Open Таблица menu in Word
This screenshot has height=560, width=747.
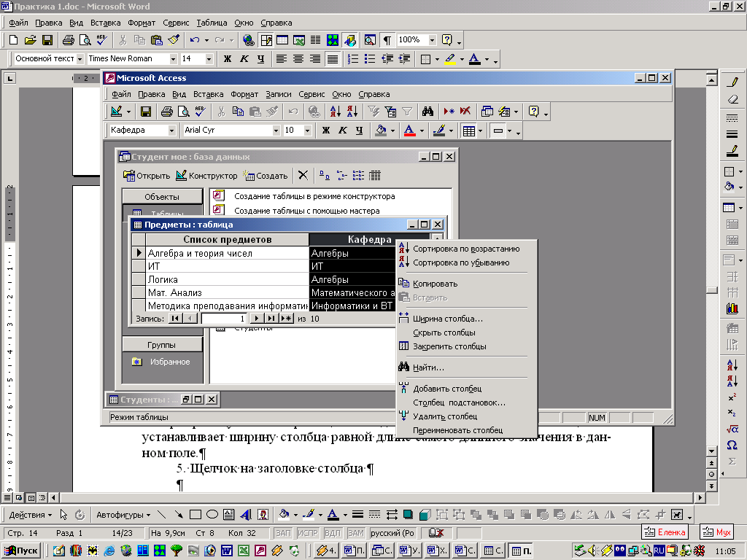point(212,23)
